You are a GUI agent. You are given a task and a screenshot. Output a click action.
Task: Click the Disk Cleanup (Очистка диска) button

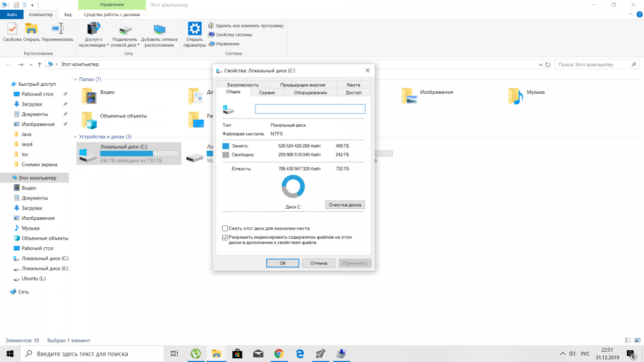[345, 205]
